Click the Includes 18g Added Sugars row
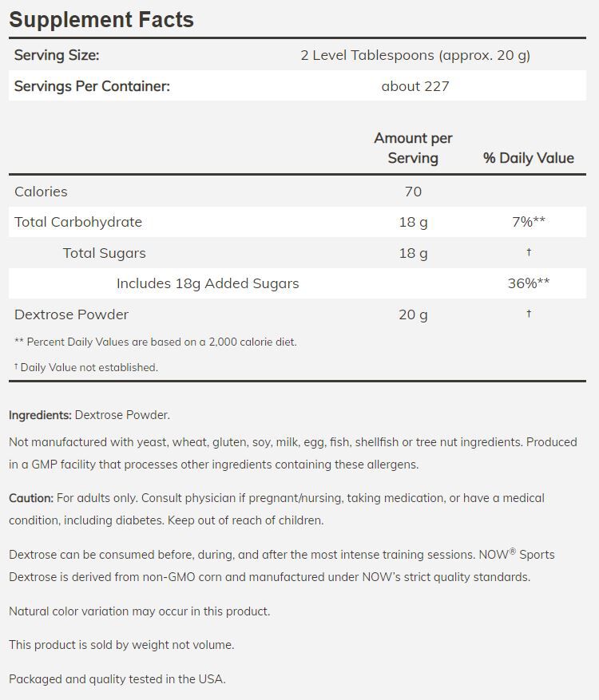Viewport: 599px width, 700px height. (208, 283)
